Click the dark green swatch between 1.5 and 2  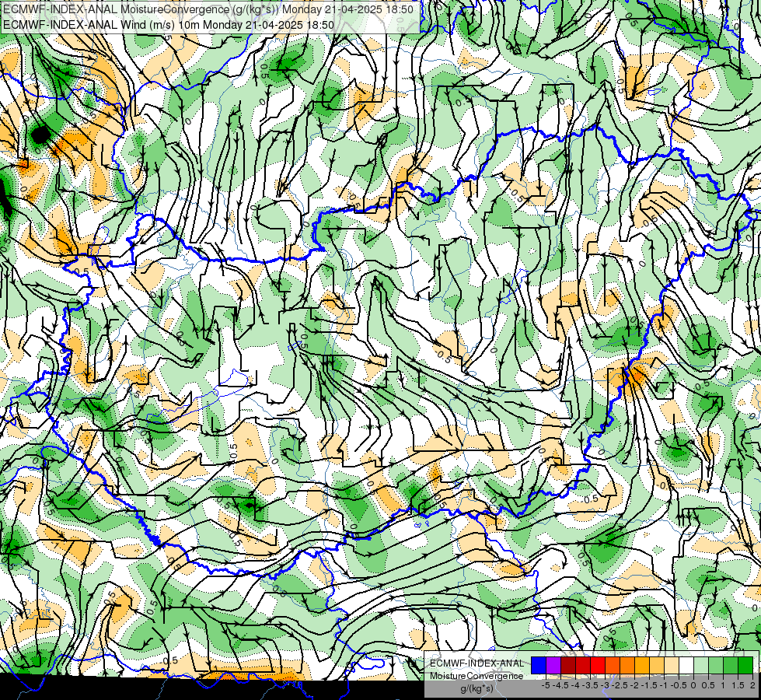745,666
